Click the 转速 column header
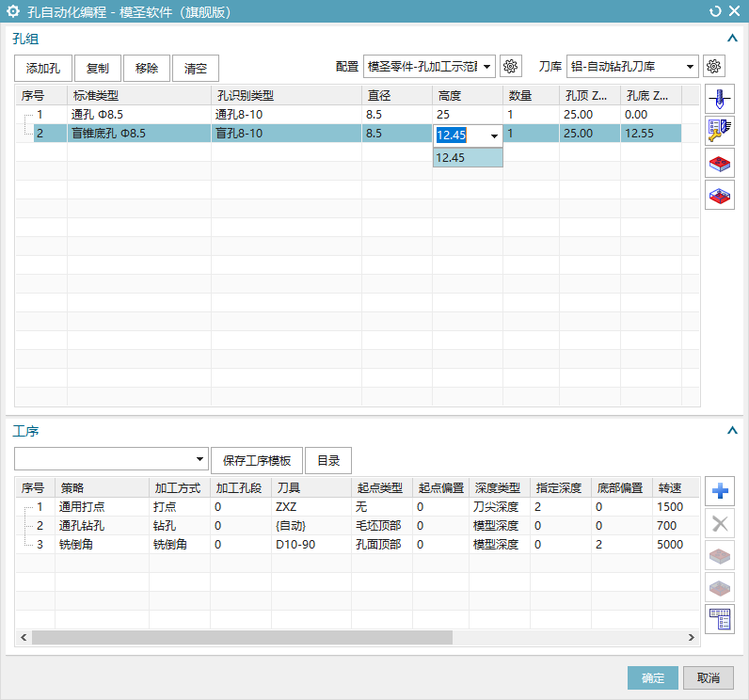This screenshot has height=700, width=749. tap(676, 487)
